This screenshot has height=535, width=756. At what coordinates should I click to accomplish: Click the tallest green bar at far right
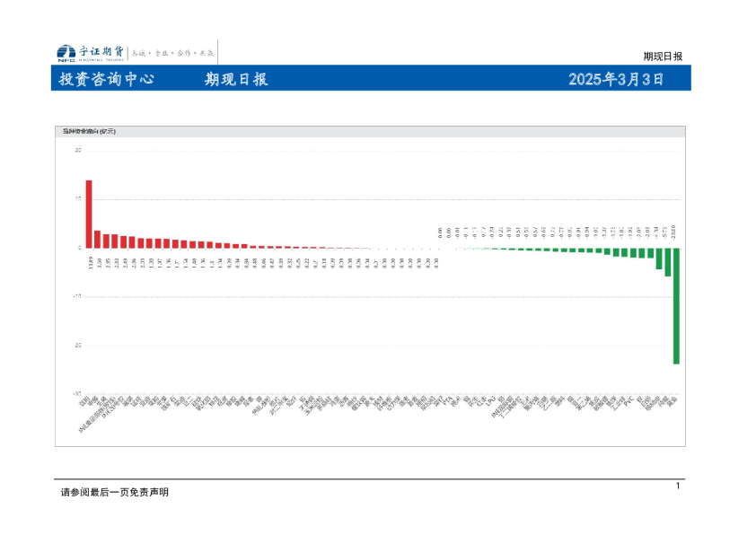pos(676,305)
